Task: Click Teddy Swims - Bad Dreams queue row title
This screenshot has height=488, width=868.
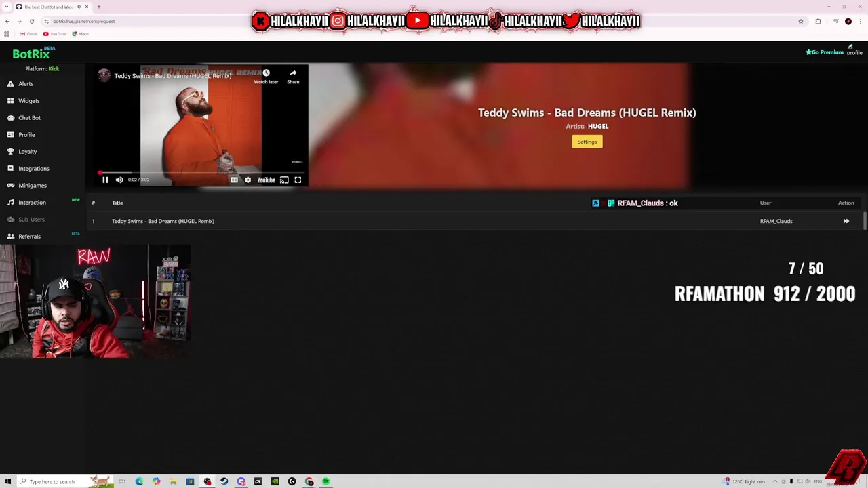Action: [163, 221]
